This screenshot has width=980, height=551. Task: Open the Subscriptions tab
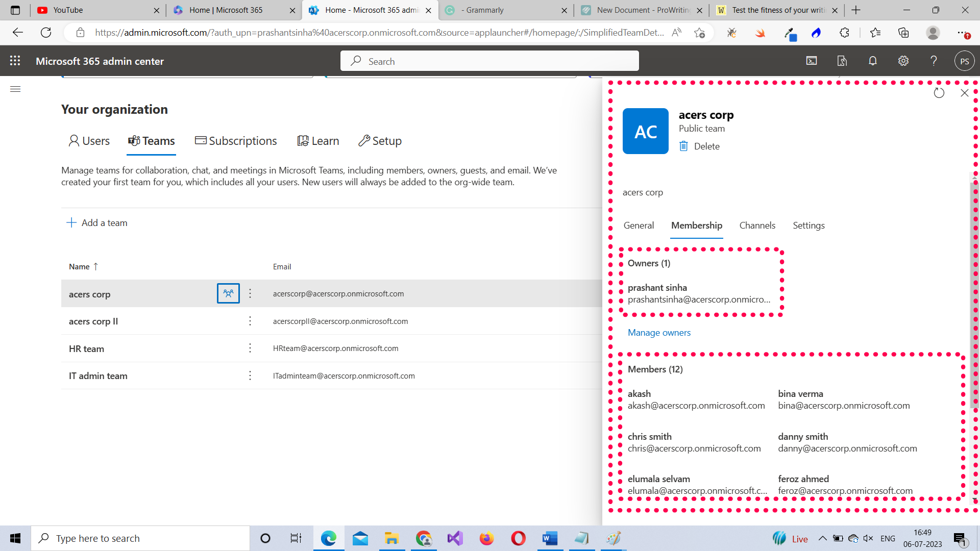tap(236, 141)
